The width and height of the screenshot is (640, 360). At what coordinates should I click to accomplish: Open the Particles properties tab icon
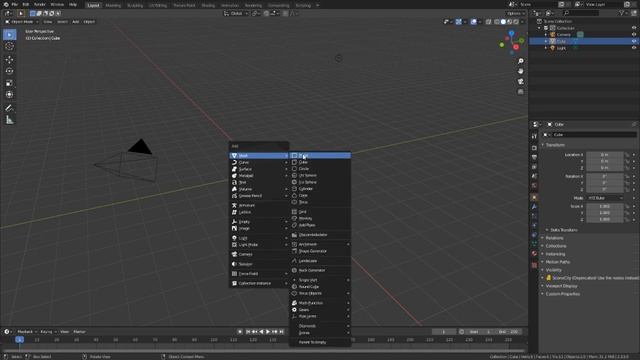click(x=534, y=216)
